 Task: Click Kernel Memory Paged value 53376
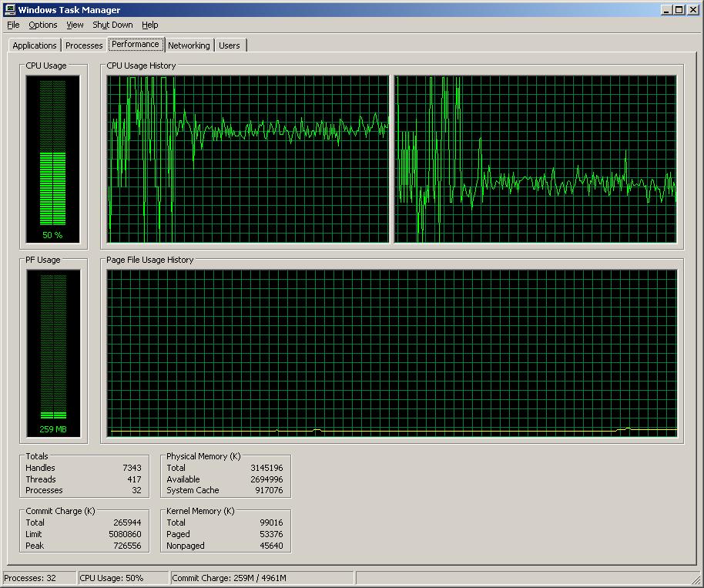pyautogui.click(x=271, y=534)
